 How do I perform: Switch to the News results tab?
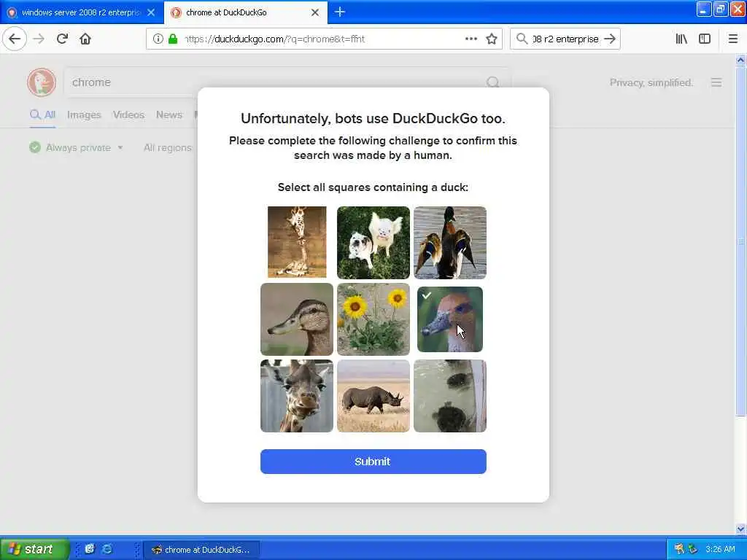coord(169,114)
